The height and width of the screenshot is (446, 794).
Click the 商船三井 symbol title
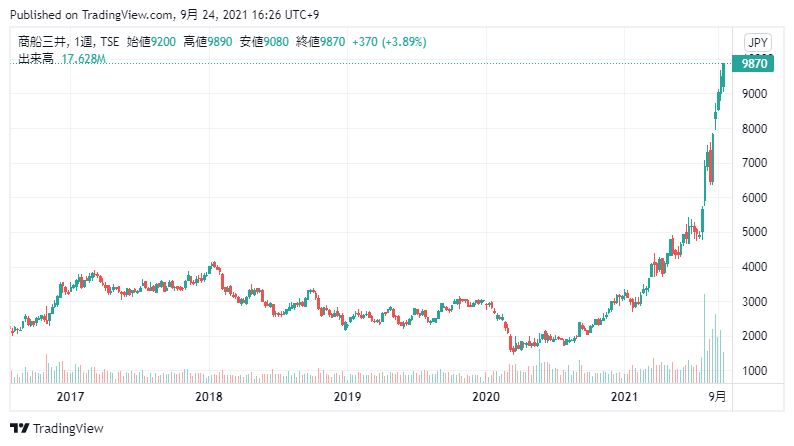42,42
